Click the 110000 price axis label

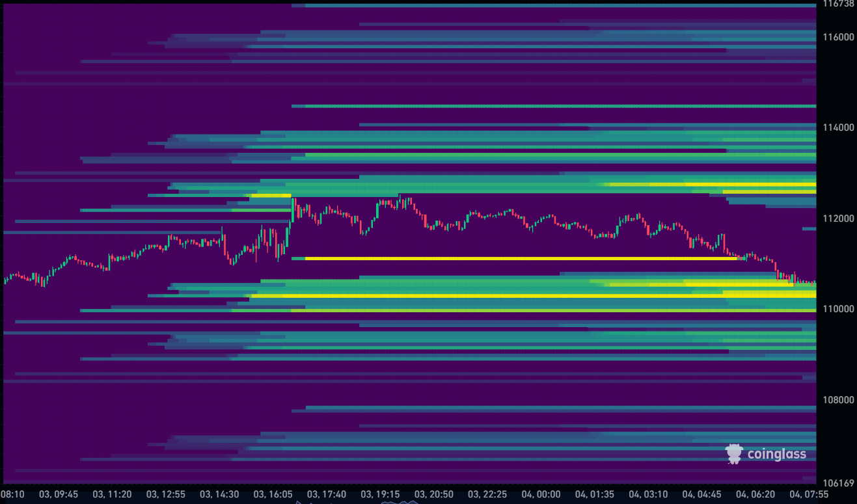pos(839,308)
